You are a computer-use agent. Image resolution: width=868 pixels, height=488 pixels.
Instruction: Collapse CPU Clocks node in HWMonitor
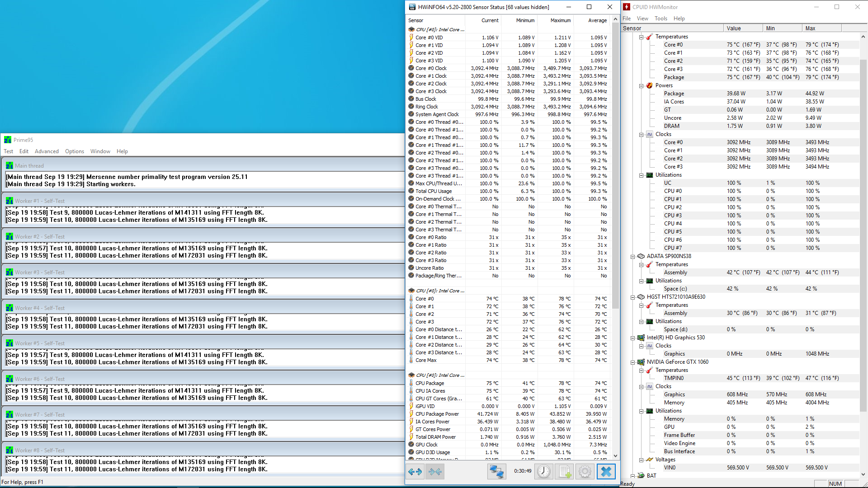tap(642, 135)
